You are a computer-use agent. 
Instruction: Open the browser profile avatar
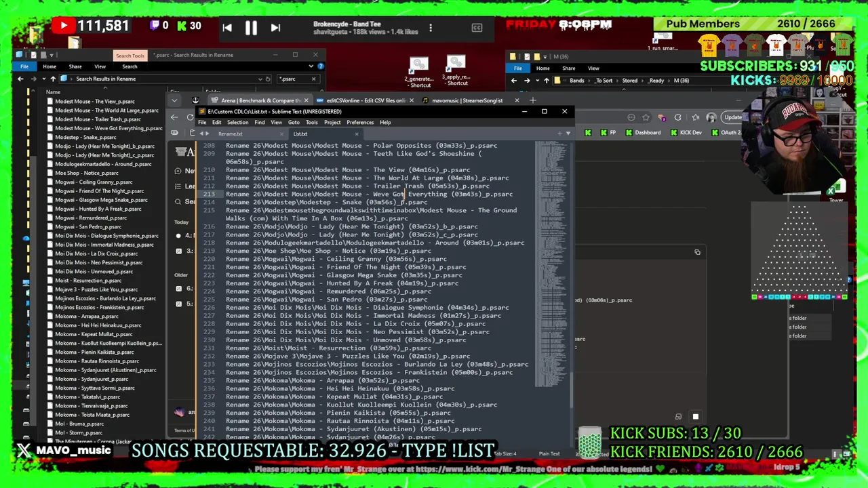click(711, 117)
